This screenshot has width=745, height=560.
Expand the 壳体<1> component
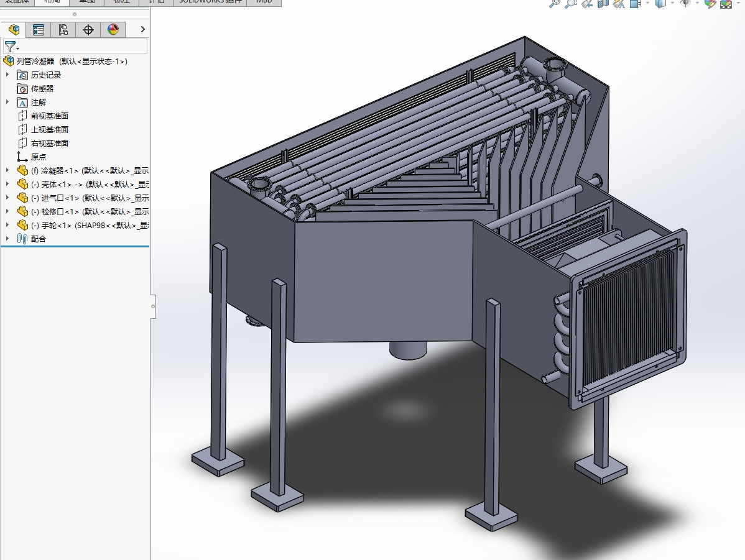(7, 184)
